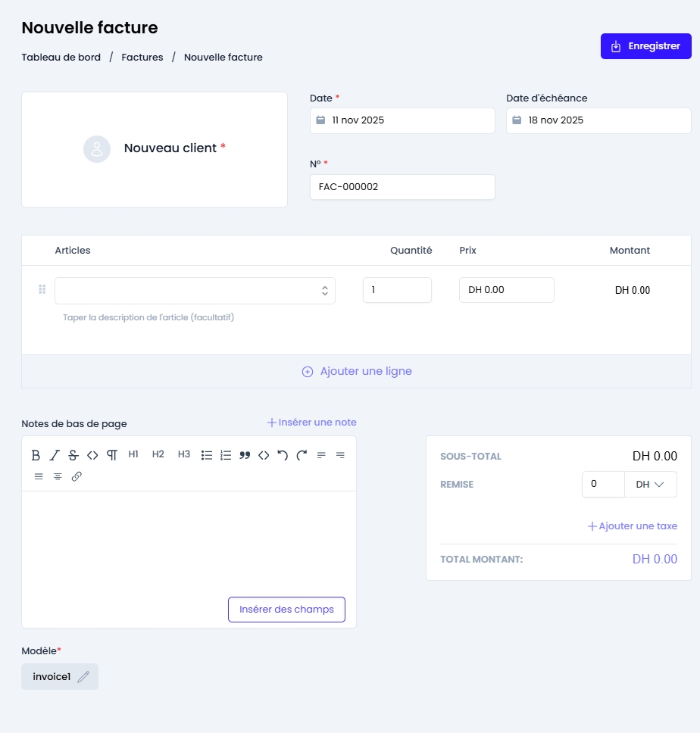
Task: Edit the invoice1 template with pencil icon
Action: pos(83,677)
